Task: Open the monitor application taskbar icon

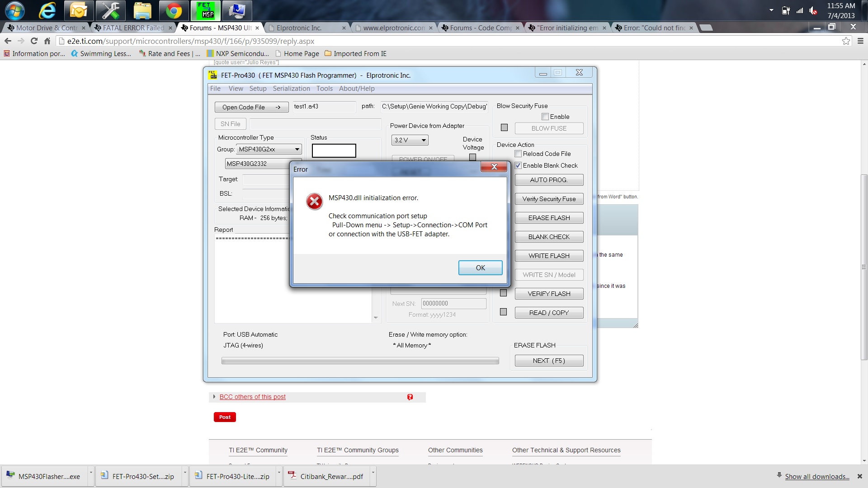Action: pyautogui.click(x=237, y=10)
